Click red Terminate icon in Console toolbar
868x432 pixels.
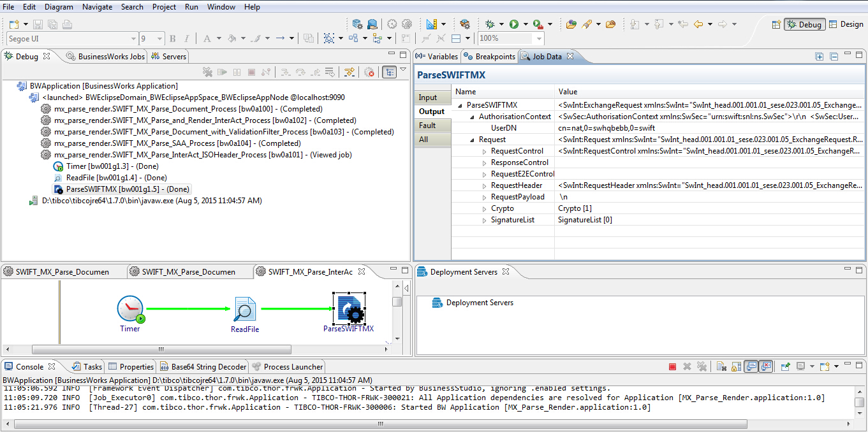pos(673,366)
